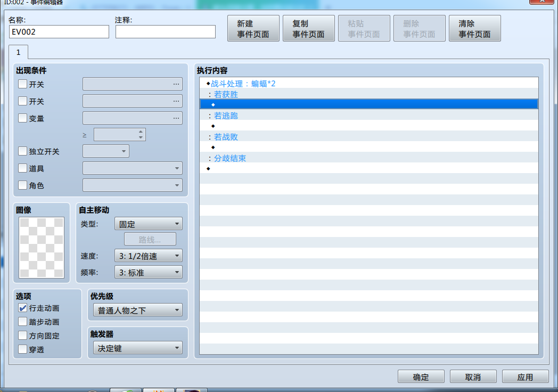
Task: Enable the 变量 appearance condition
Action: tap(22, 118)
